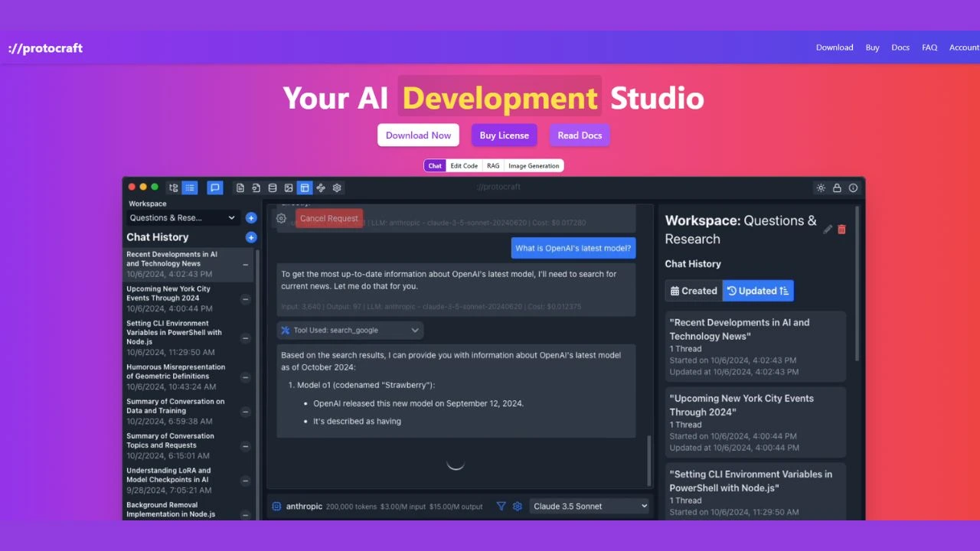Open the Chat panel icon in the toolbar
Screen dimensions: 980x551
pos(214,187)
